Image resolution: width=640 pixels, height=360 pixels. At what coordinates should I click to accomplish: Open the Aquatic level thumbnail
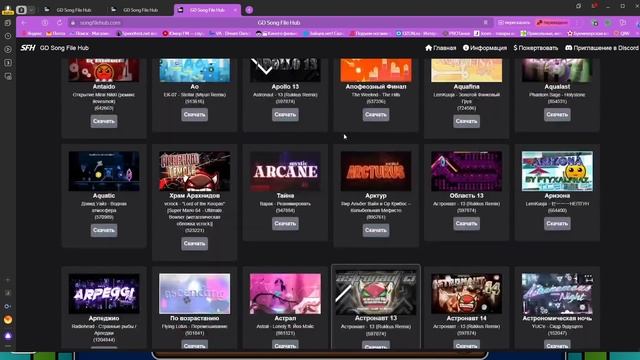tap(104, 171)
